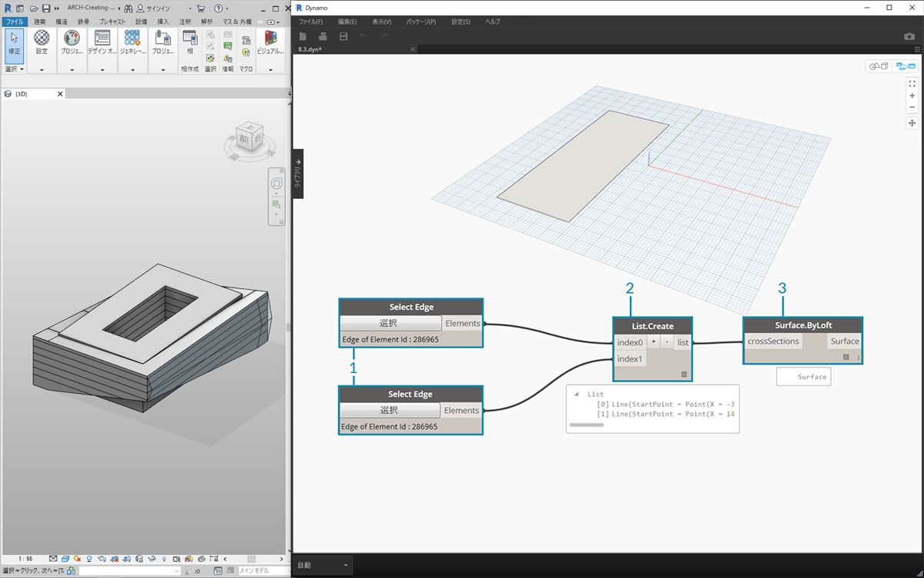This screenshot has height=578, width=924.
Task: Expand the dropdown under Generative Design panel
Action: click(x=132, y=69)
